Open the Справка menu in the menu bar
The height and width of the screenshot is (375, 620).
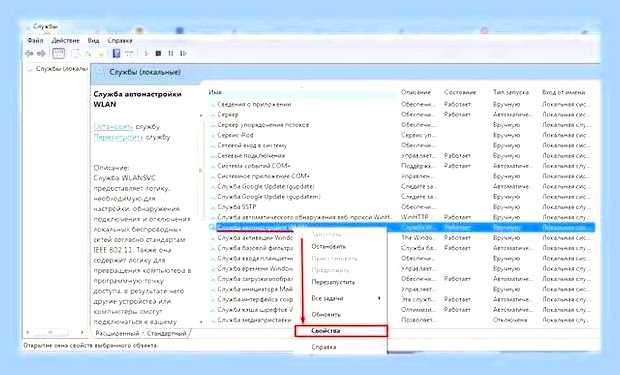pos(120,40)
